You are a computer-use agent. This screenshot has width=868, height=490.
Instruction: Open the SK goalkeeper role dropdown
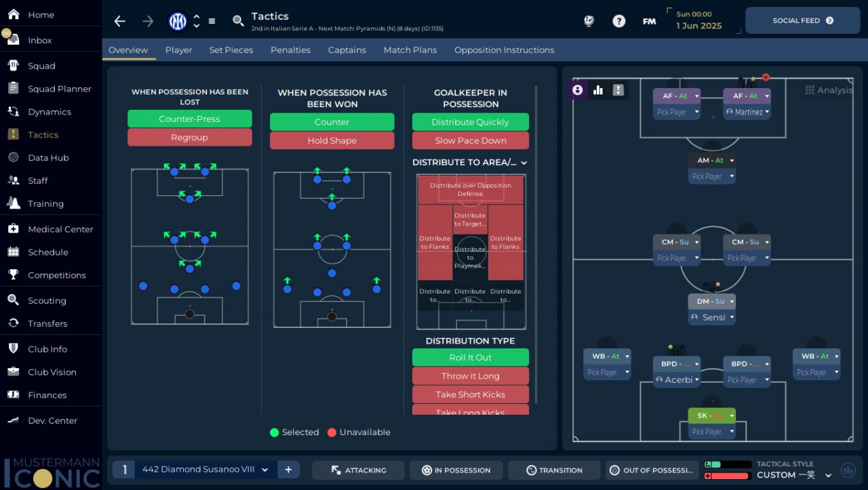[x=712, y=415]
